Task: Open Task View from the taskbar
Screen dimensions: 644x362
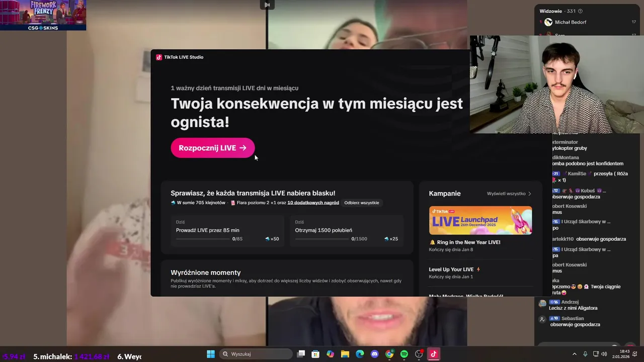Action: pos(301,354)
